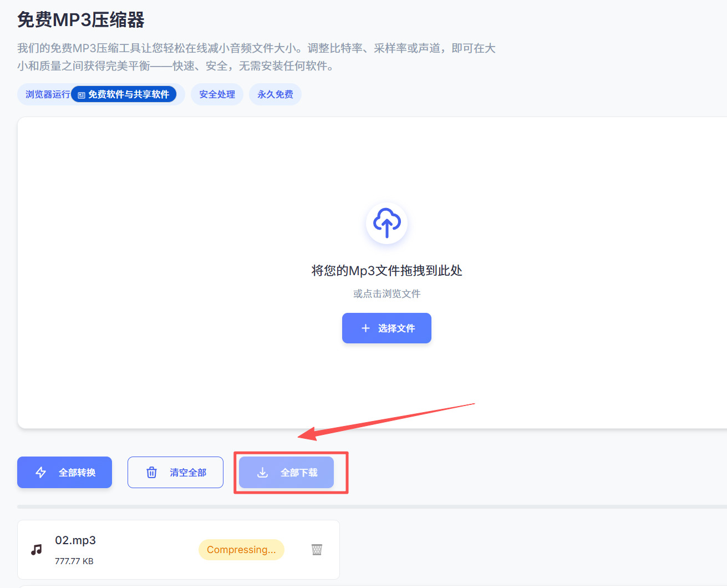Click the 选择文件 button
This screenshot has height=588, width=727.
(x=387, y=328)
